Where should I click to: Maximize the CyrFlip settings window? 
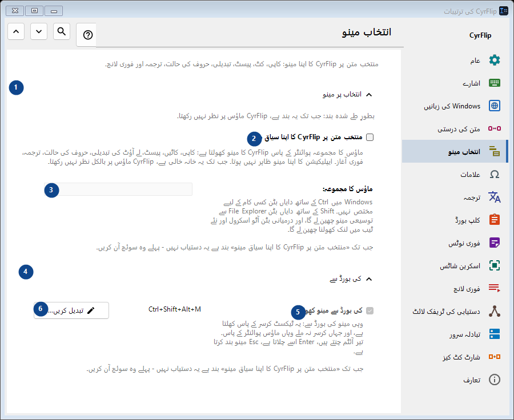coord(34,11)
